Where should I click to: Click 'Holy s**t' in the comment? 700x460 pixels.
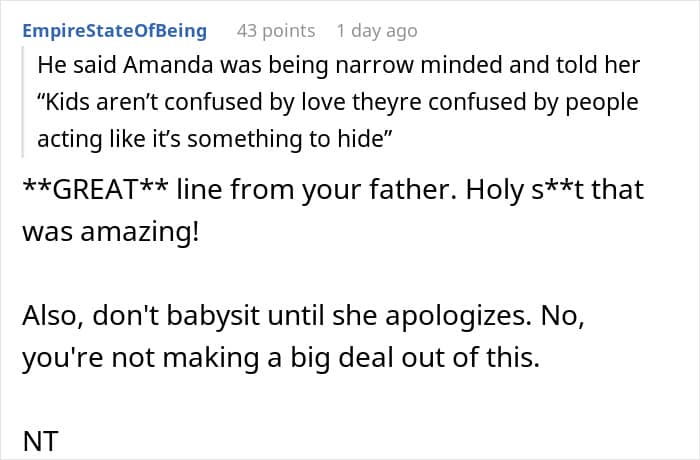[x=525, y=189]
